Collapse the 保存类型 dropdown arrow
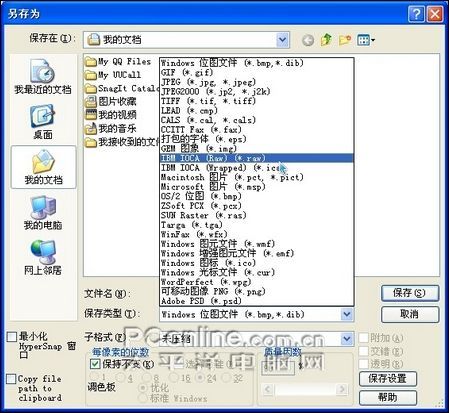The height and width of the screenshot is (413, 449). tap(347, 314)
